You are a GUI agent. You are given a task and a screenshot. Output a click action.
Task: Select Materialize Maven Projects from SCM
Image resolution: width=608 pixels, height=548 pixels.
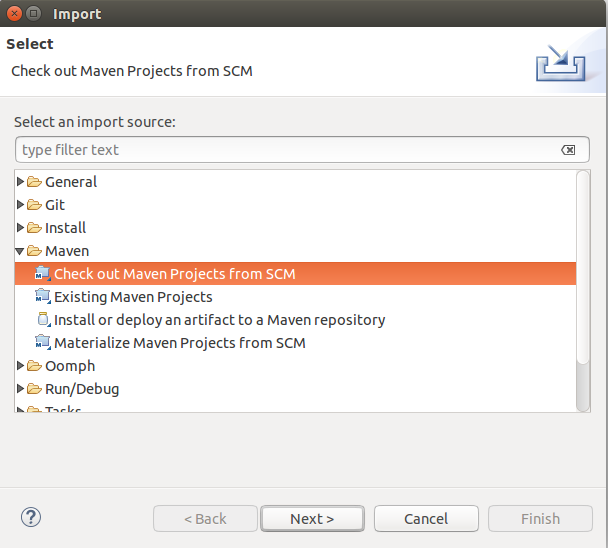pos(179,343)
